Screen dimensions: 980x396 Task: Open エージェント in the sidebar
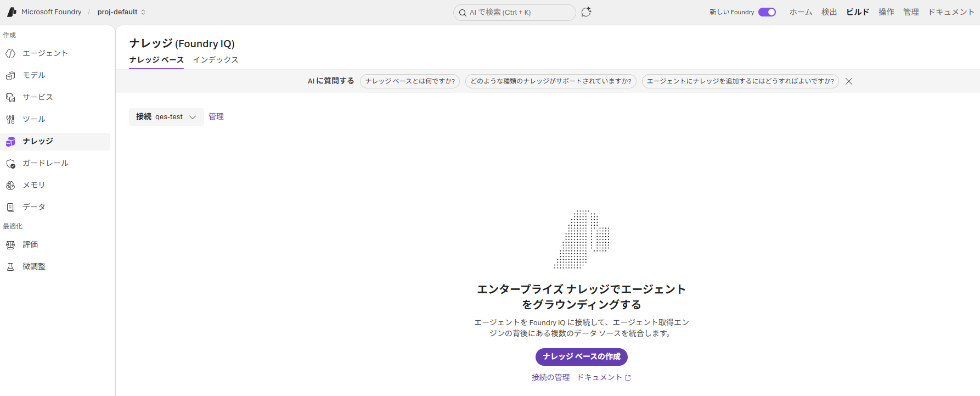tap(55, 54)
